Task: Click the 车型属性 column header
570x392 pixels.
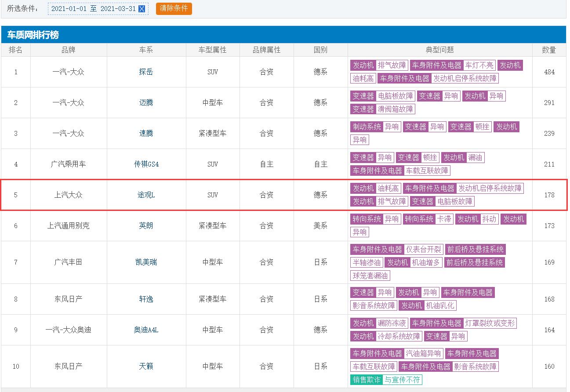Action: tap(213, 50)
